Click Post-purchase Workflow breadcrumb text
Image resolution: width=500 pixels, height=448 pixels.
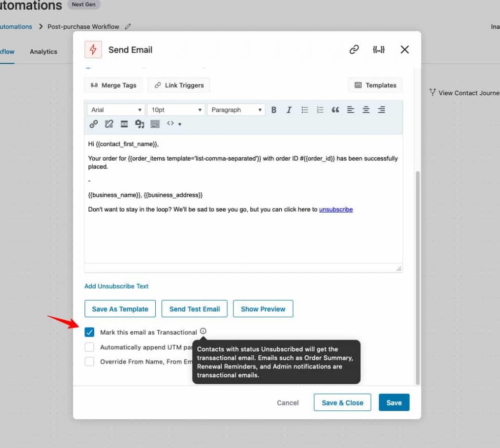click(x=83, y=26)
